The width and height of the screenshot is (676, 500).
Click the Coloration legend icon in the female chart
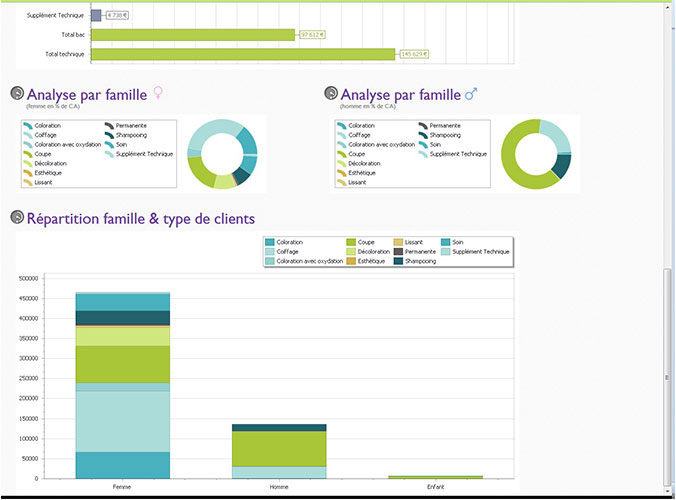[x=28, y=126]
